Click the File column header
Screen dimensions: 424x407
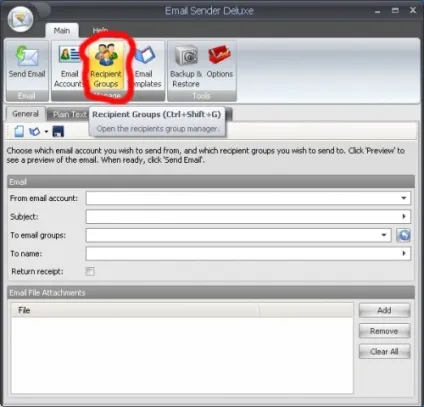[135, 310]
